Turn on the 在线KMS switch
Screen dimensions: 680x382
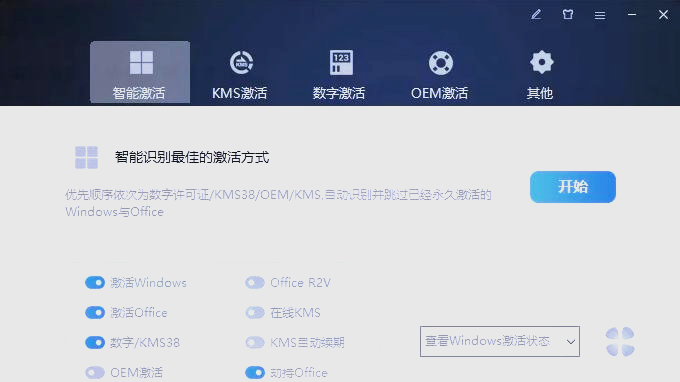[x=255, y=313]
